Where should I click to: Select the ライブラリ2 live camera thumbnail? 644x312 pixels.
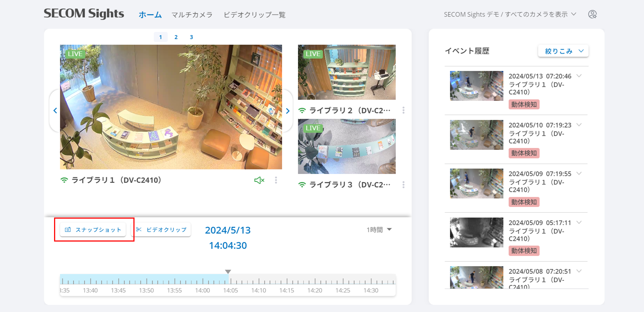(347, 72)
